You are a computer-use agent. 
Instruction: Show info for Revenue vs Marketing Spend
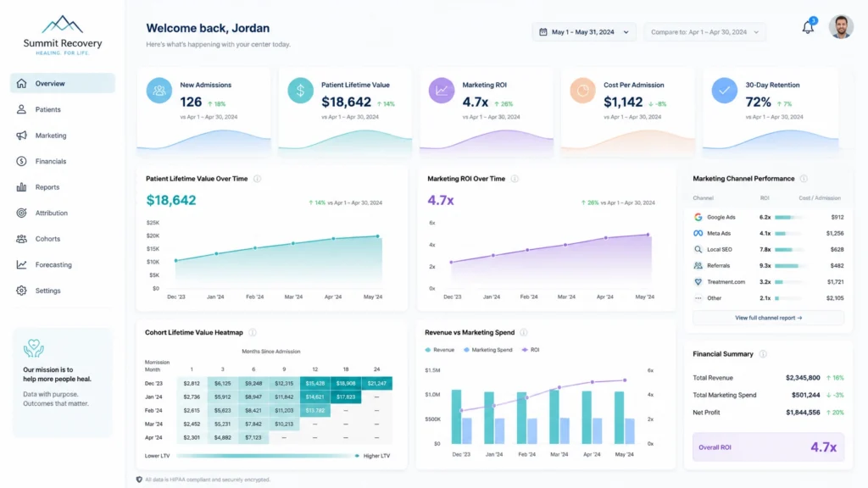coord(524,332)
